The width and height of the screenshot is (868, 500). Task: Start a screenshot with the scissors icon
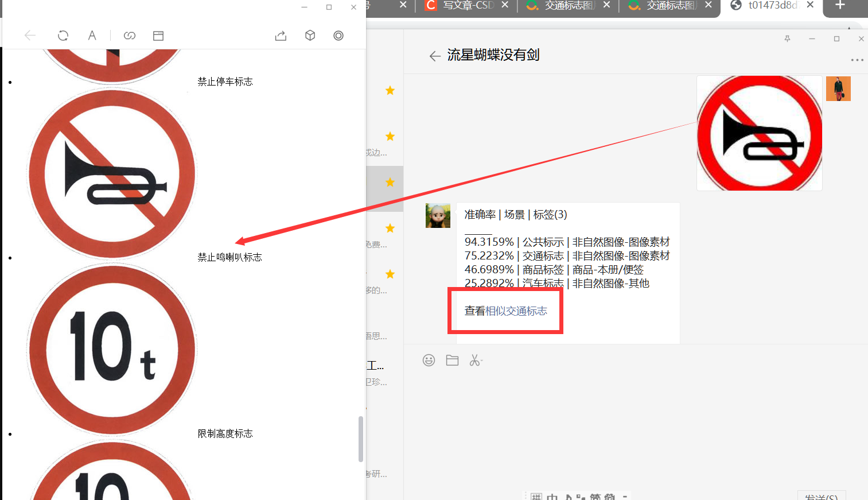[476, 360]
